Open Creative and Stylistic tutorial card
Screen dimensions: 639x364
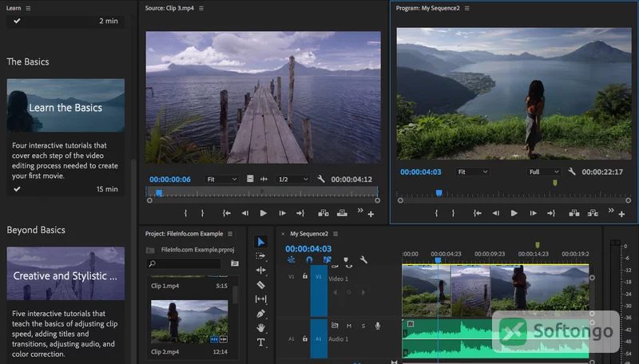coord(65,273)
